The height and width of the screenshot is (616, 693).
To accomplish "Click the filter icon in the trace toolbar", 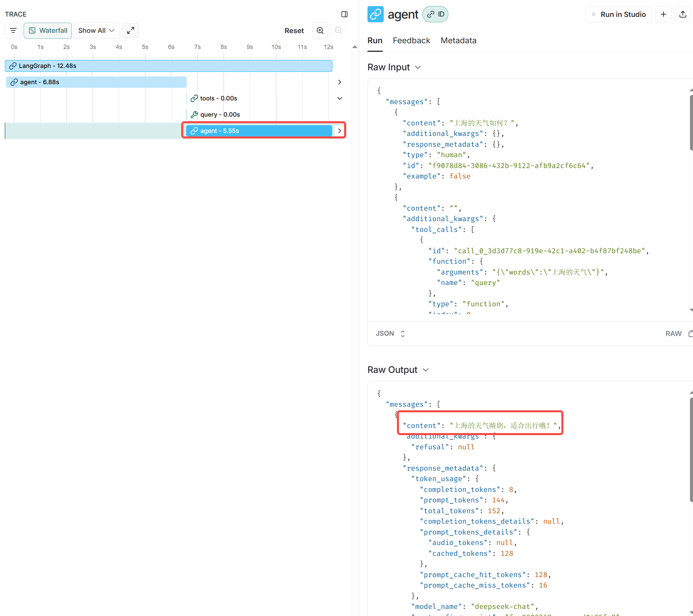I will [x=13, y=30].
